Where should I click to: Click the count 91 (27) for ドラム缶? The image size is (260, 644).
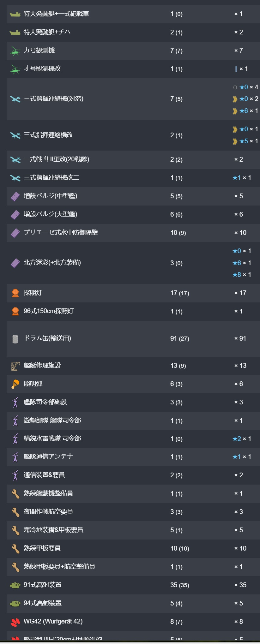tap(180, 338)
